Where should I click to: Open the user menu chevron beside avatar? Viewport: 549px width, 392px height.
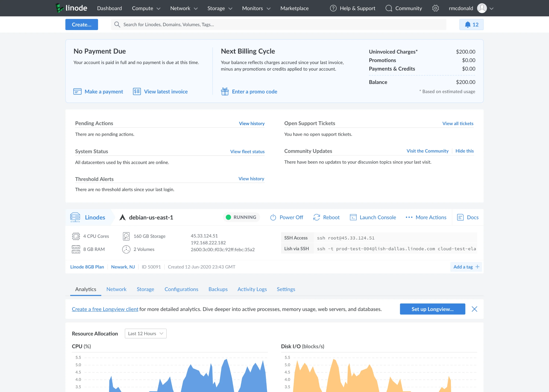(x=491, y=9)
